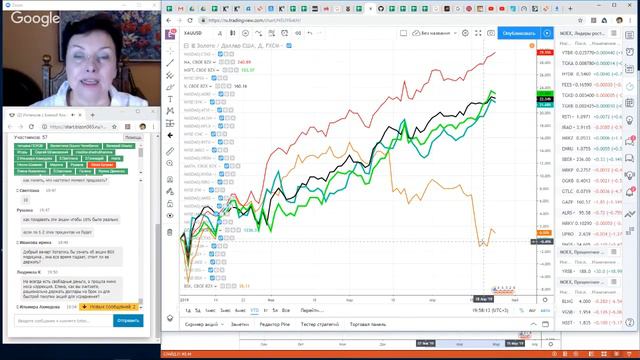Select the brush drawing tool
Screen dimensions: 640x360
pyautogui.click(x=170, y=87)
